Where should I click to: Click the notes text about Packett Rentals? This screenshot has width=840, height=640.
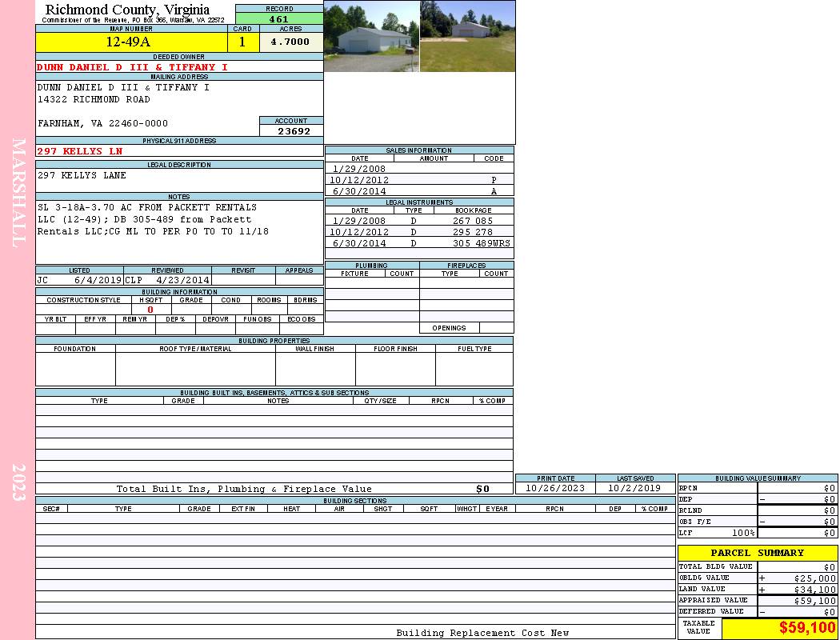[x=152, y=219]
